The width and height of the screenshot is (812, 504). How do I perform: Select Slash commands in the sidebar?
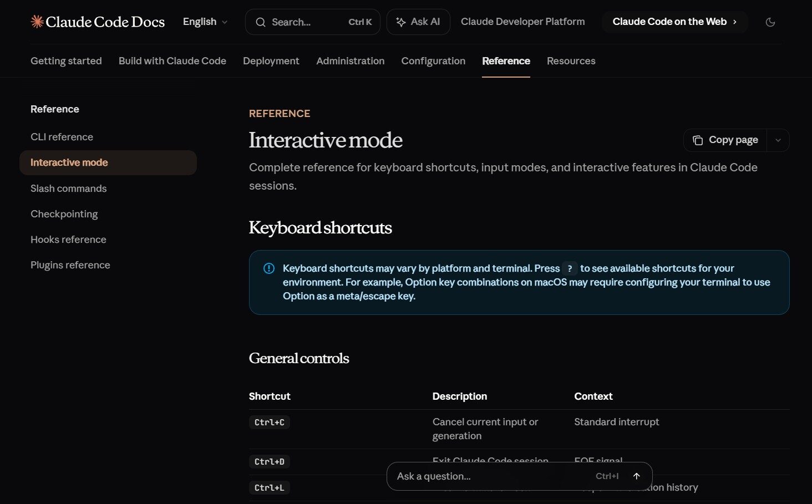tap(68, 189)
